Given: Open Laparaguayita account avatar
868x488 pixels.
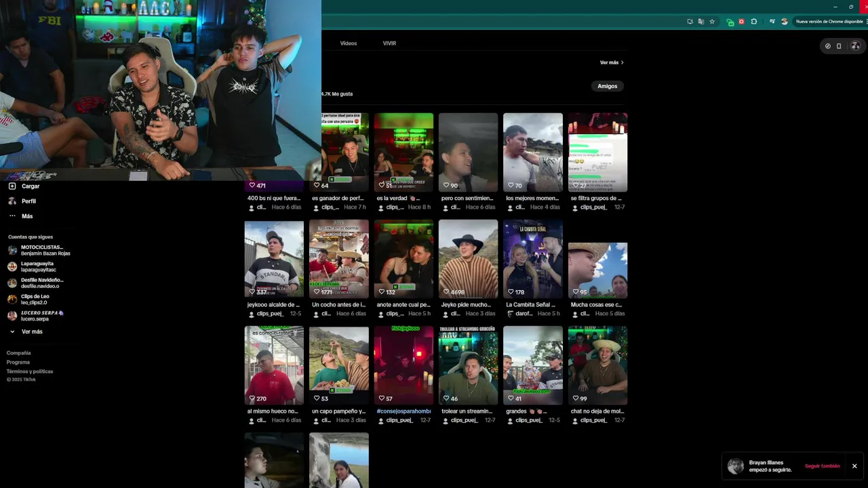Looking at the screenshot, I should coord(12,266).
